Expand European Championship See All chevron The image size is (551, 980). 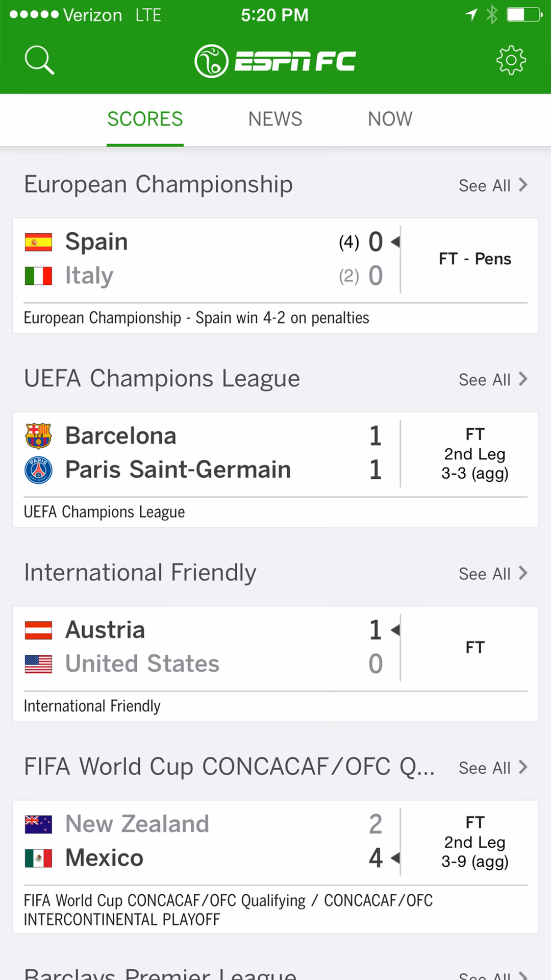(x=523, y=185)
